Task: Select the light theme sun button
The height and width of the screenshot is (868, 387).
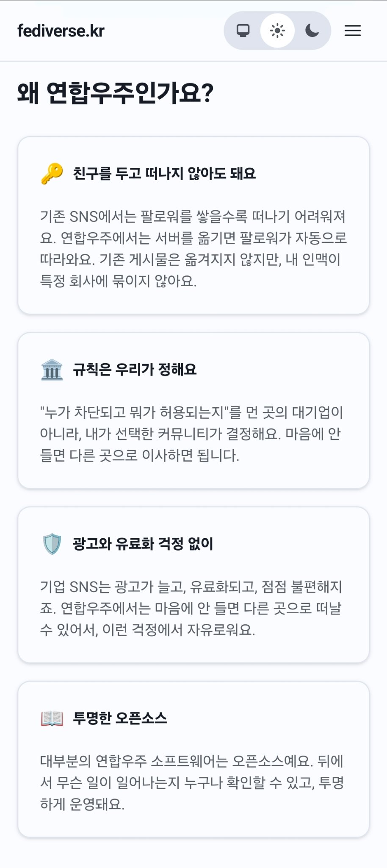Action: coord(277,31)
